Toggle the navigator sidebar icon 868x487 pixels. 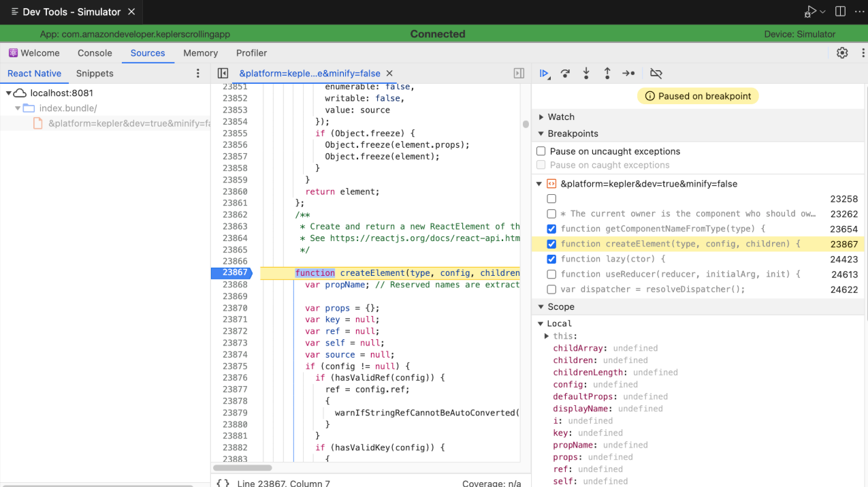223,74
